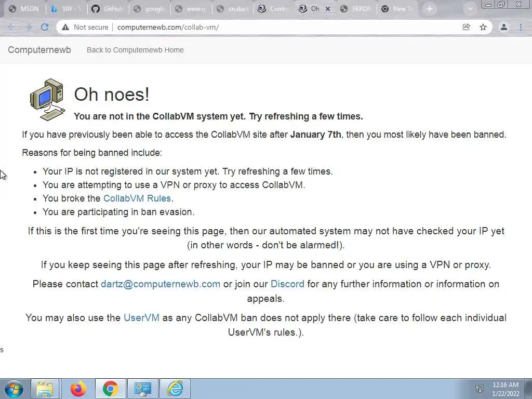The width and height of the screenshot is (532, 399).
Task: Bookmark this page with the star
Action: point(483,27)
